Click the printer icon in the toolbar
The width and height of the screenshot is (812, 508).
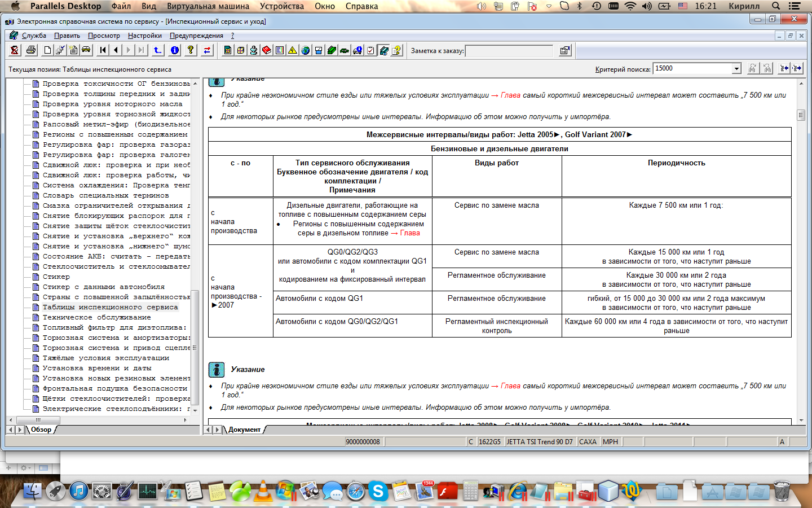pos(31,50)
